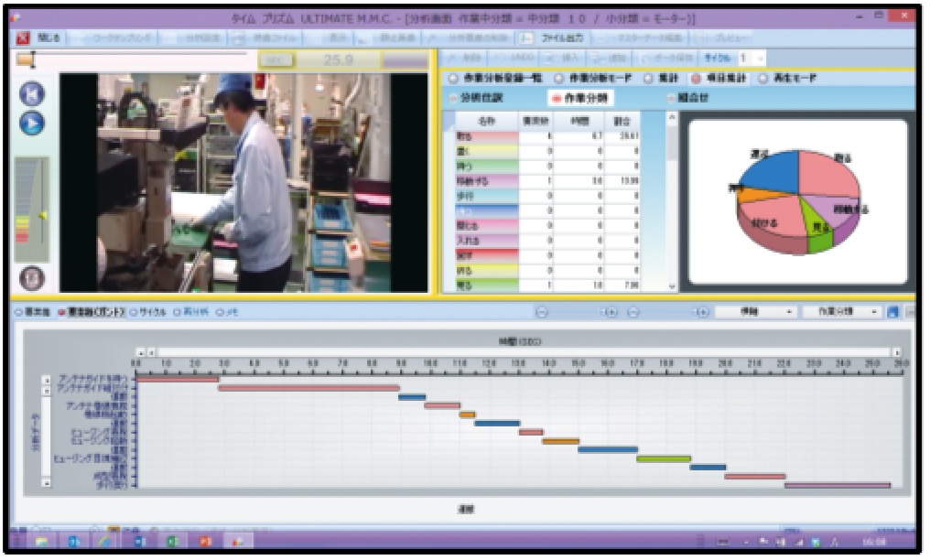Select the 作業分類 radio option
The width and height of the screenshot is (930, 560).
click(557, 99)
